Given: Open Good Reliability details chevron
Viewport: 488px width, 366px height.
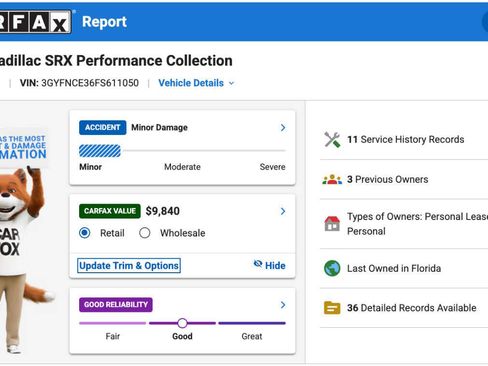Looking at the screenshot, I should pyautogui.click(x=283, y=305).
